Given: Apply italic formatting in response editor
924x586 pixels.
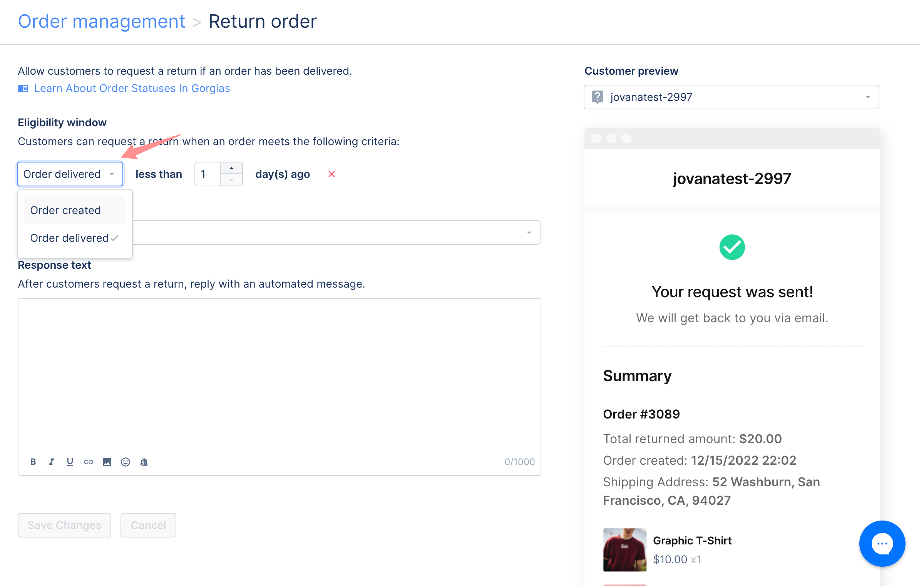Looking at the screenshot, I should pyautogui.click(x=52, y=462).
